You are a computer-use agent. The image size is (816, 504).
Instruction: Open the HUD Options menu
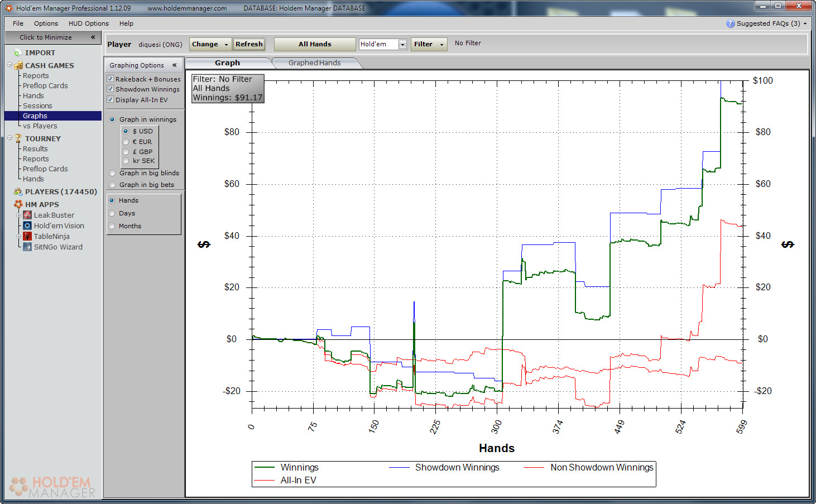point(89,23)
